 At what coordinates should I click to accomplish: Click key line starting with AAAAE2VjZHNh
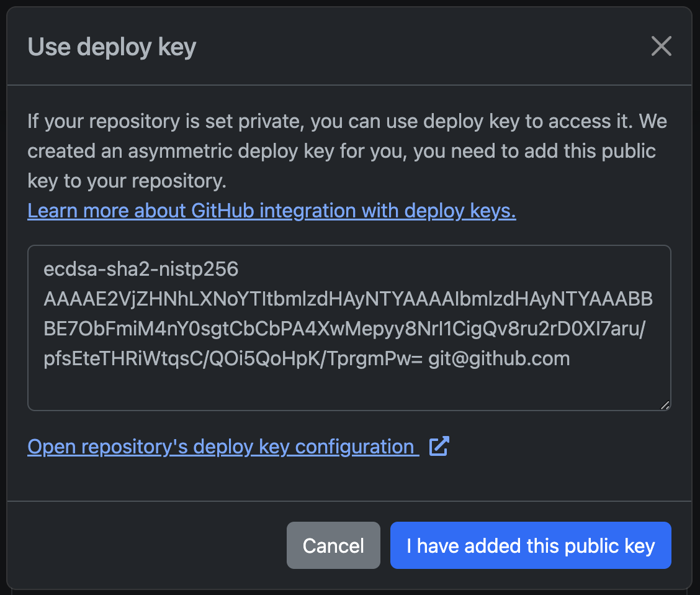(348, 299)
